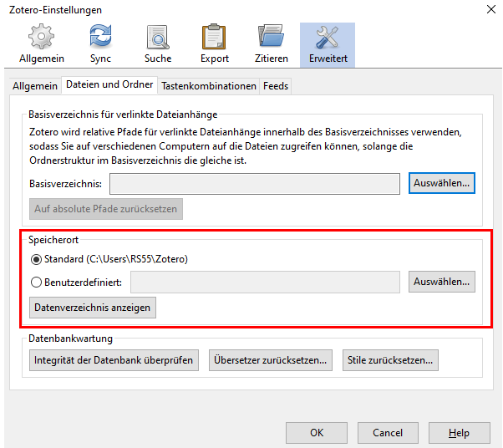The width and height of the screenshot is (503, 448).
Task: Open the Allgemein gear preferences pane
Action: point(42,44)
